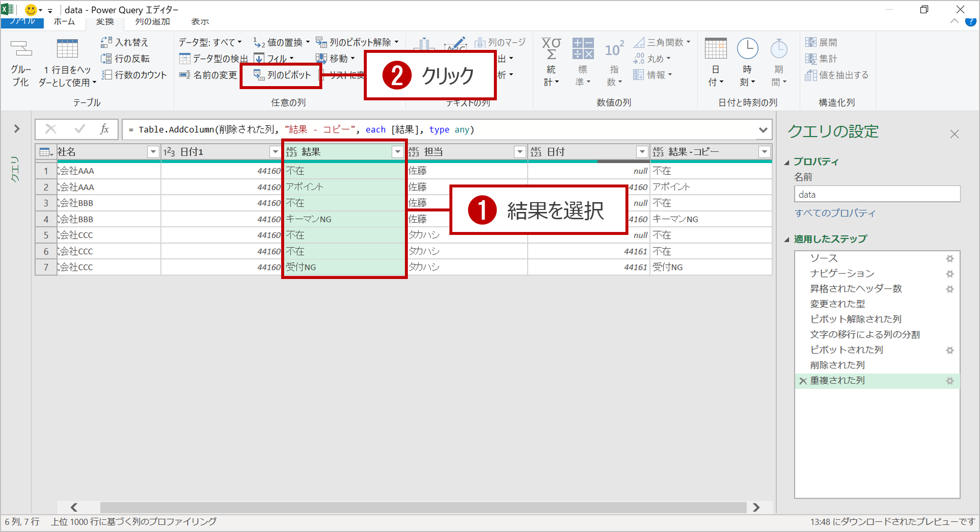Collapse the プロパティ section

787,162
